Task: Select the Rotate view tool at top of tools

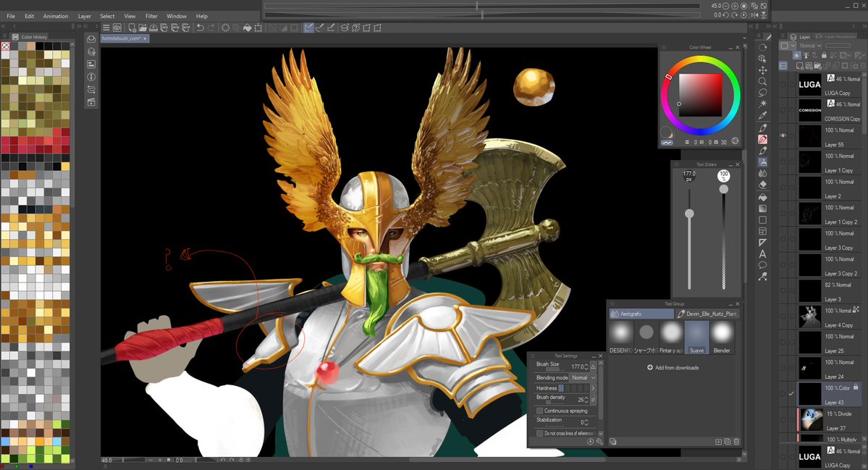Action: [x=762, y=48]
